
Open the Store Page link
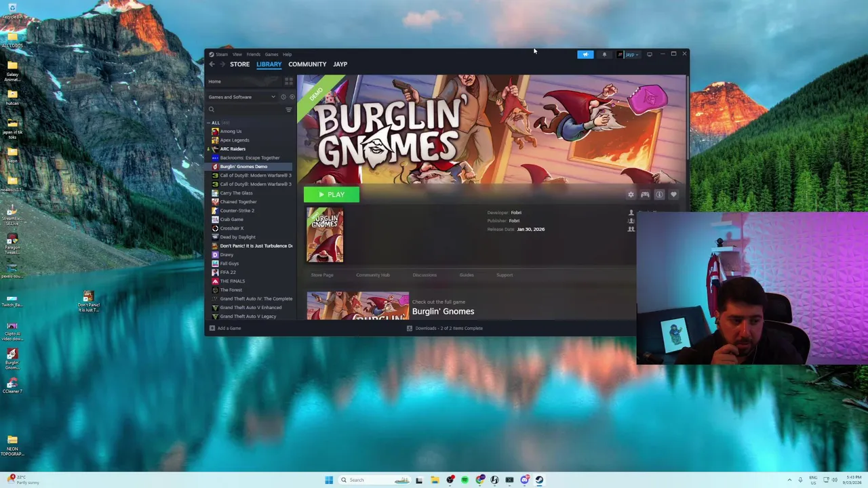(x=322, y=275)
